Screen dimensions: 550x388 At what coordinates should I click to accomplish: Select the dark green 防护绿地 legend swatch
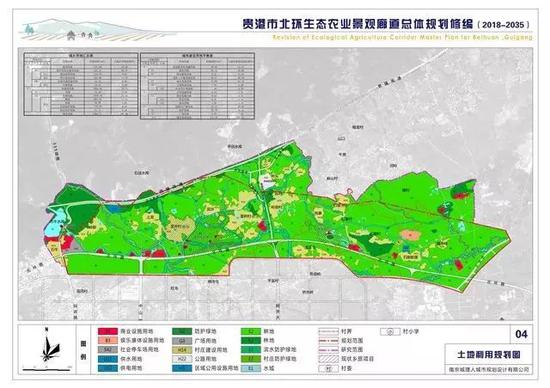(x=182, y=332)
